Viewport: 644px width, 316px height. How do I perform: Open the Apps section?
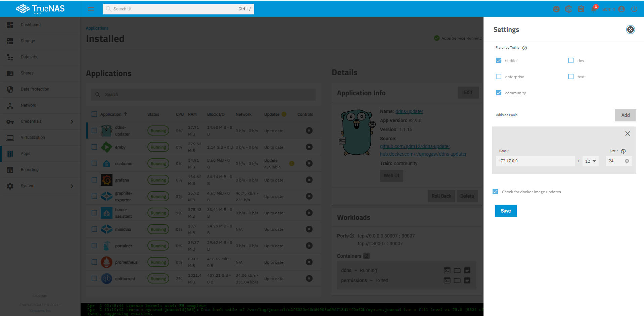tap(40, 154)
